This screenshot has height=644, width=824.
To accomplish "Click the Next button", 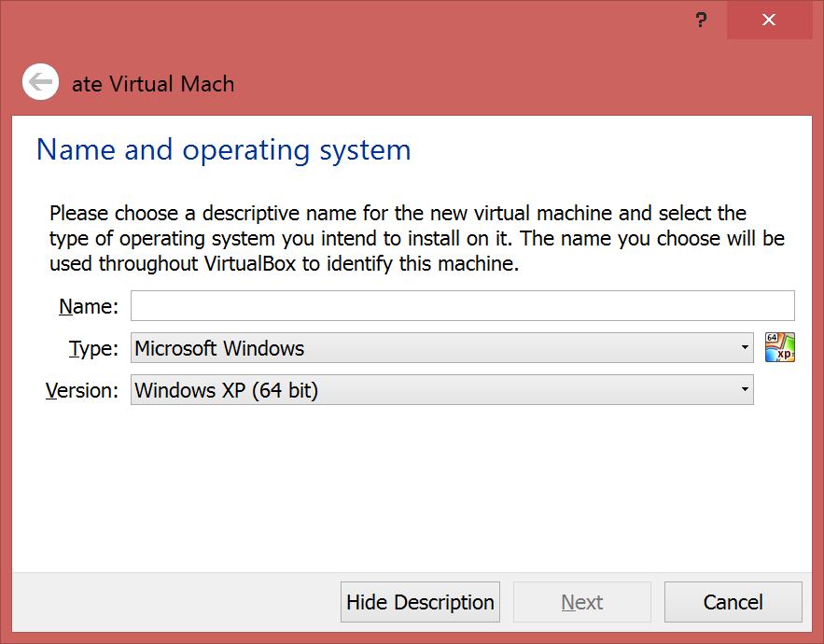I will point(582,602).
